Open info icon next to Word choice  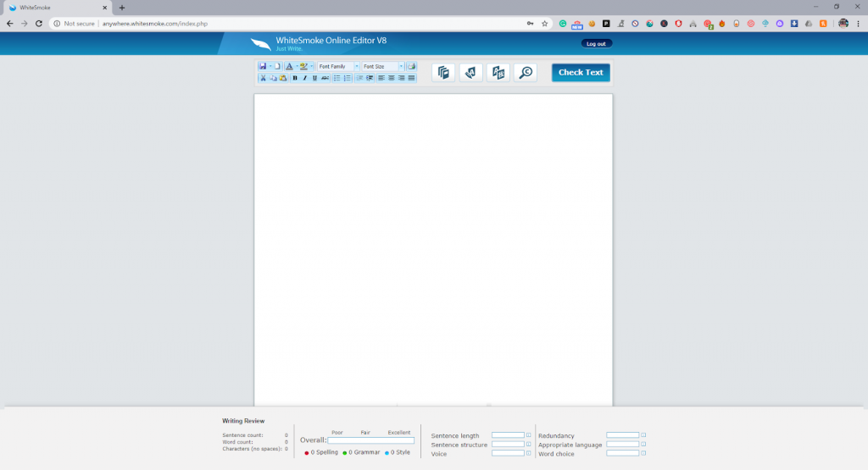click(643, 453)
